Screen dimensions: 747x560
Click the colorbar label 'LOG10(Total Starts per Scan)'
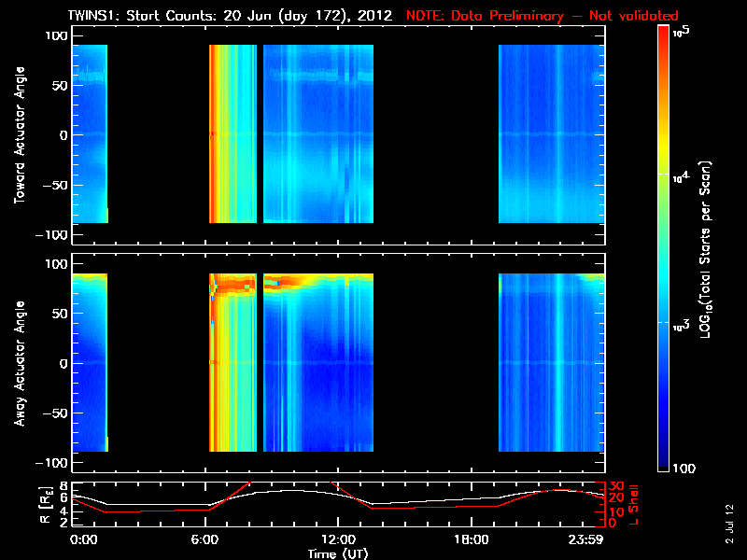pyautogui.click(x=705, y=249)
